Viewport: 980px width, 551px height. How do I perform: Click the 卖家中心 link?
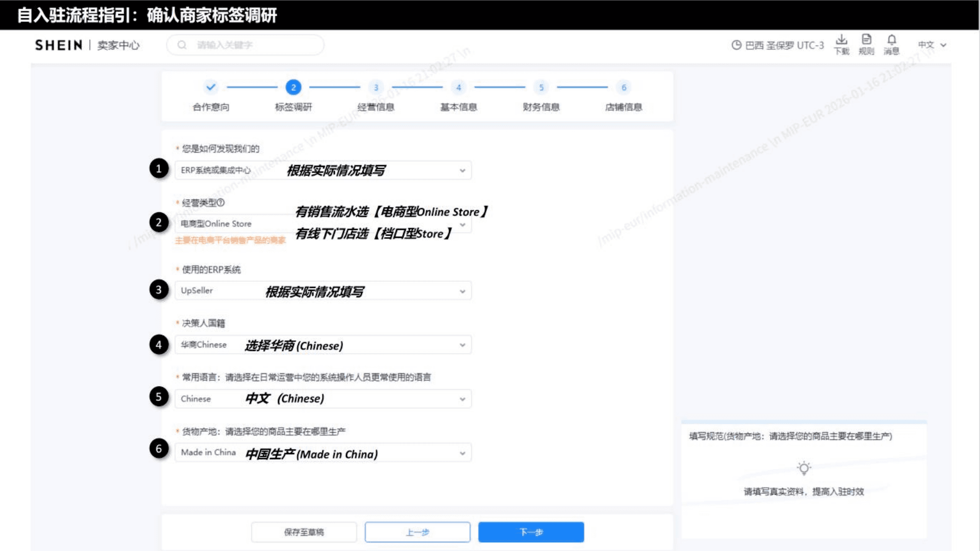coord(118,45)
